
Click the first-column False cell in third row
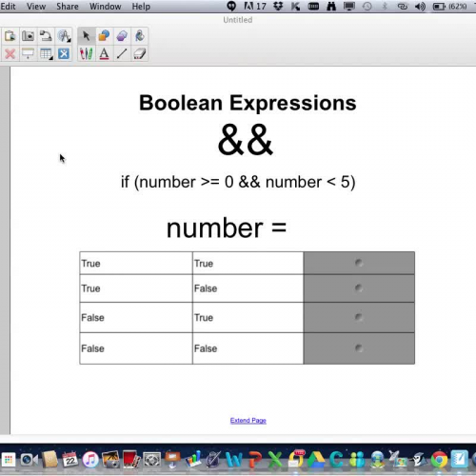click(136, 317)
